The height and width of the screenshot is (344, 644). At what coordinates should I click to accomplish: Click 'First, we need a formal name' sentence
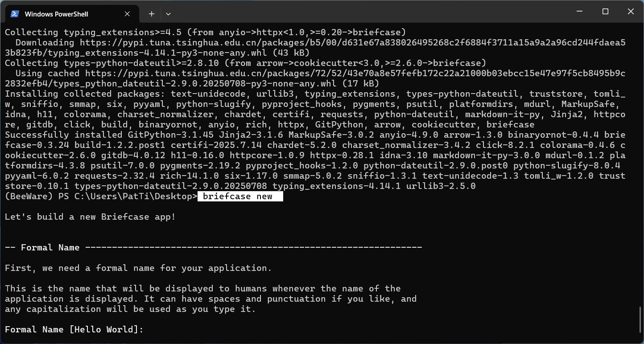click(x=138, y=268)
